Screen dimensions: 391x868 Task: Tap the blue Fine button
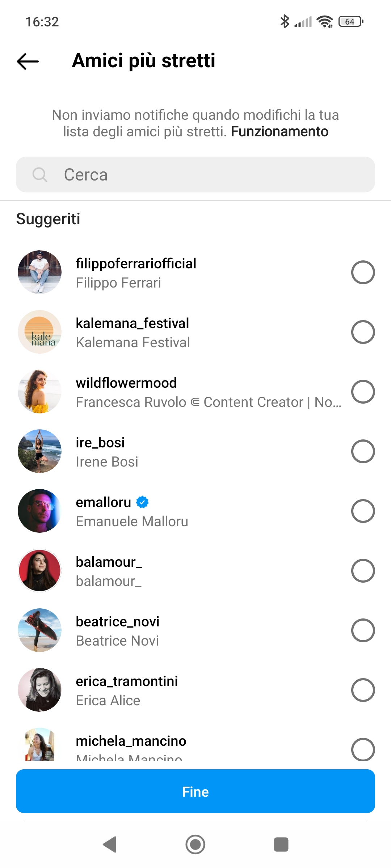(195, 792)
